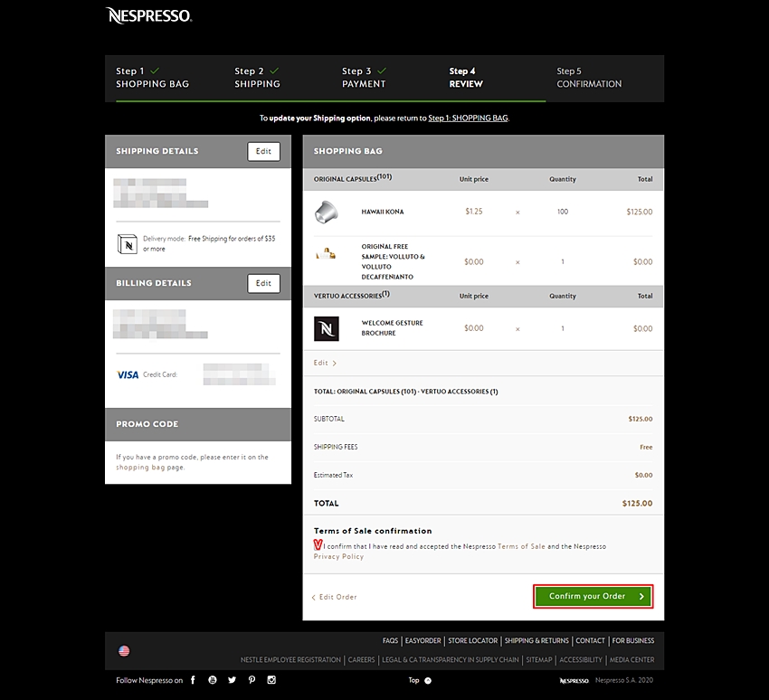Click Edit Order link with back chevron
Image resolution: width=769 pixels, height=700 pixels.
tap(335, 597)
